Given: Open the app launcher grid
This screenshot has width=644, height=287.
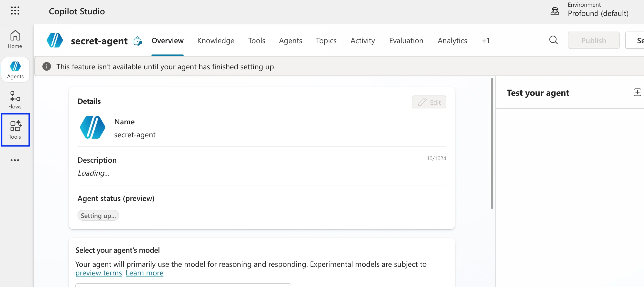Looking at the screenshot, I should click(15, 11).
